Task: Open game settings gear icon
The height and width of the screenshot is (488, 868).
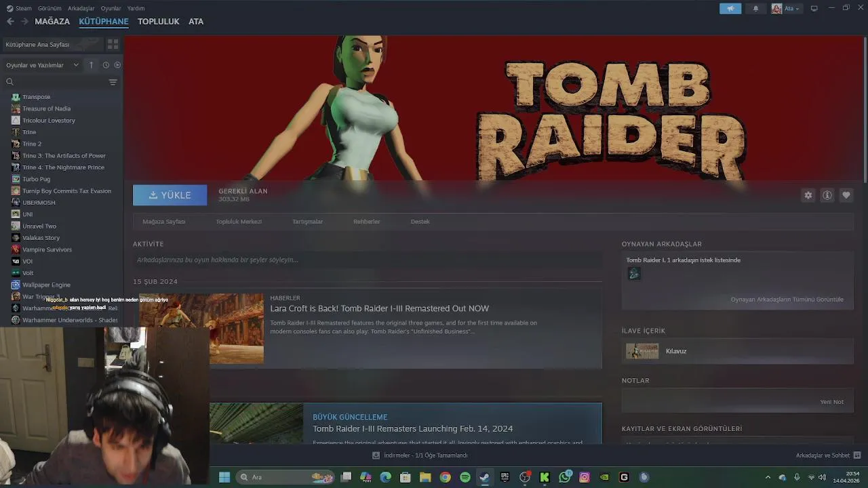Action: tap(808, 195)
